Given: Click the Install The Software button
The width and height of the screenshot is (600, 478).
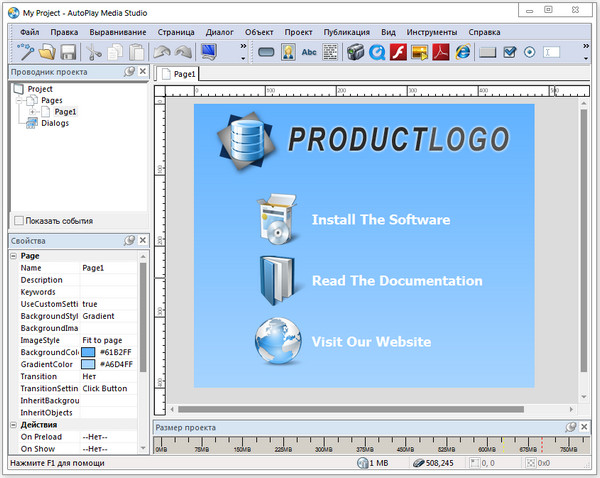Looking at the screenshot, I should coord(380,220).
